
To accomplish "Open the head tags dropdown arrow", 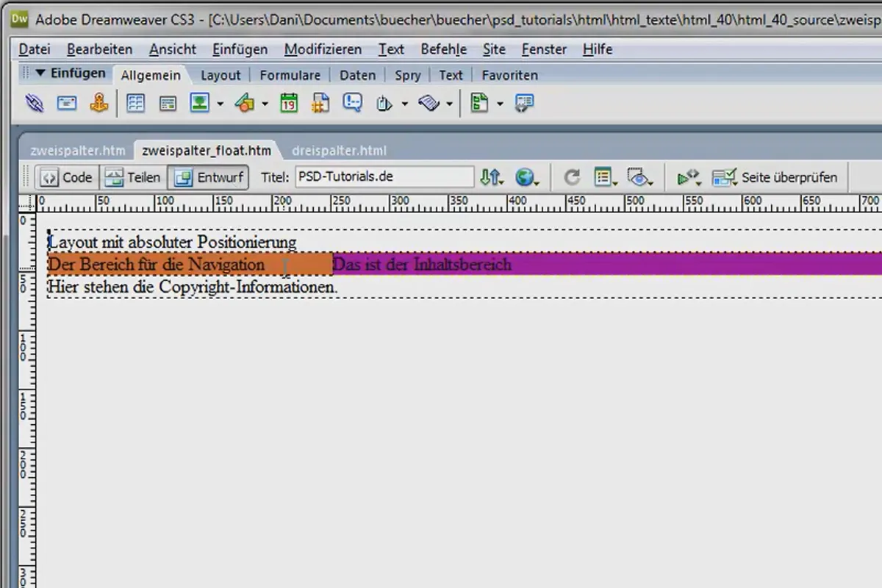I will (404, 104).
